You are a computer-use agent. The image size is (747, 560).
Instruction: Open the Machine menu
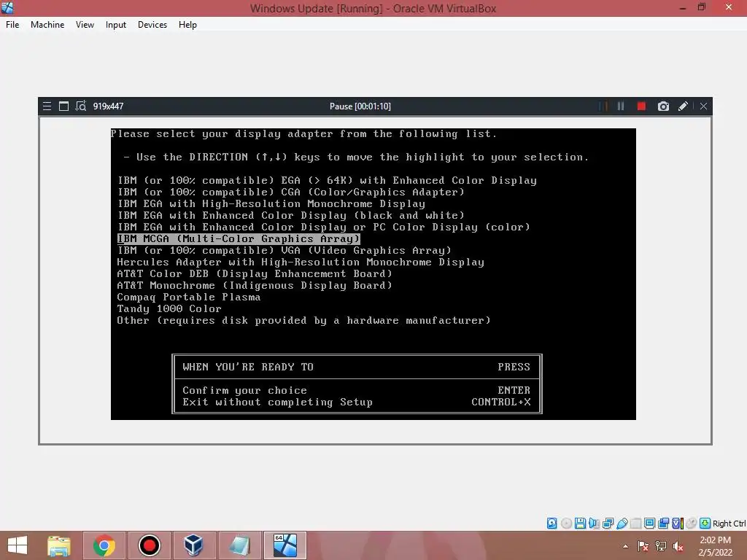pyautogui.click(x=47, y=25)
